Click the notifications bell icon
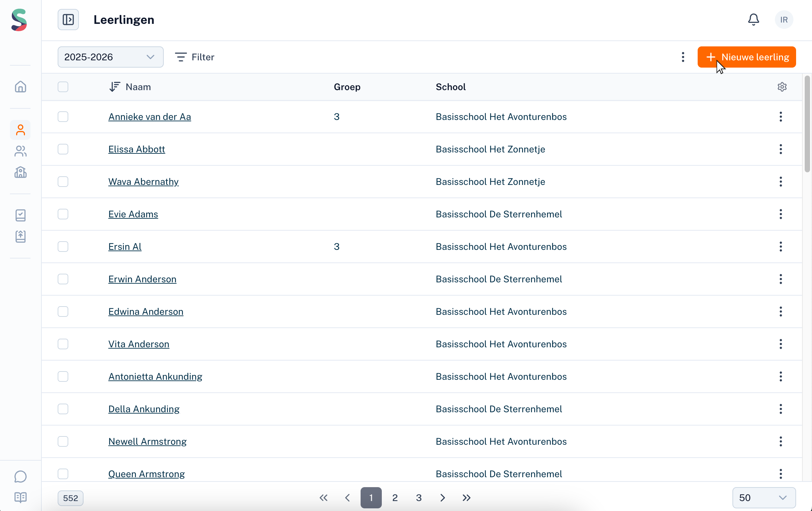 tap(753, 20)
